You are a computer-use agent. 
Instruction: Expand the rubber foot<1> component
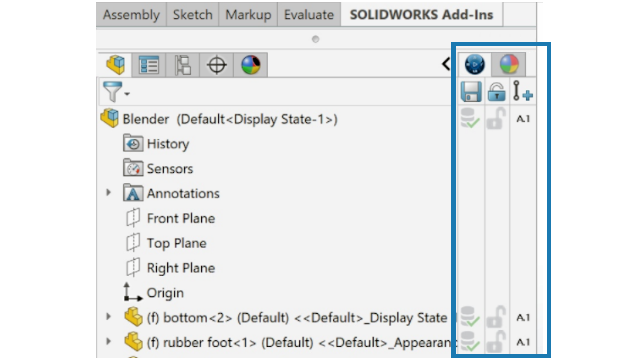[108, 341]
